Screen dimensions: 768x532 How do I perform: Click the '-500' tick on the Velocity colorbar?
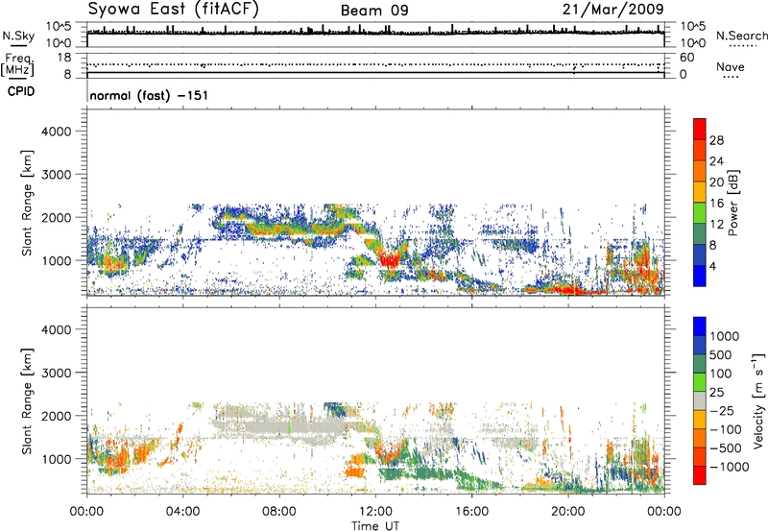[x=726, y=448]
